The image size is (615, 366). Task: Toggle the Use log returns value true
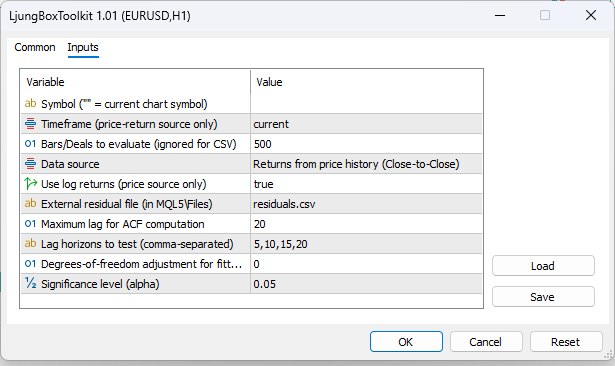pos(366,184)
